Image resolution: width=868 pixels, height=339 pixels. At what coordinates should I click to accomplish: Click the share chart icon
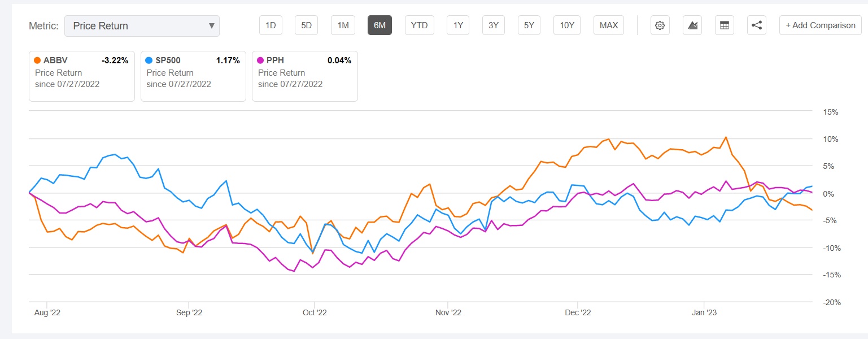[757, 25]
